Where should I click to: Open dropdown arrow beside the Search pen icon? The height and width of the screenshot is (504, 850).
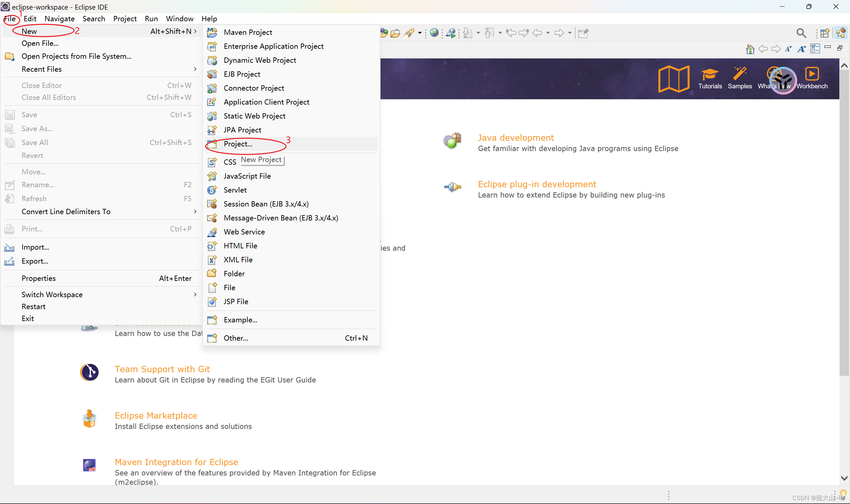(420, 33)
